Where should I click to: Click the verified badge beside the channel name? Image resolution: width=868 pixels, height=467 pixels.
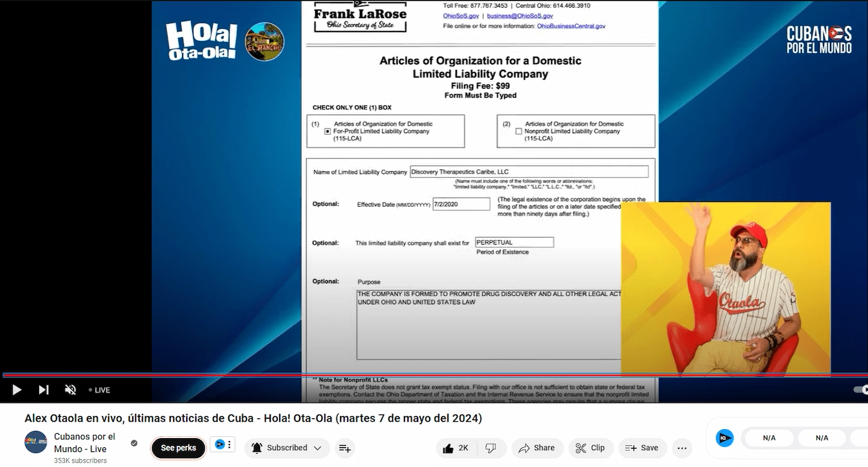(x=134, y=443)
